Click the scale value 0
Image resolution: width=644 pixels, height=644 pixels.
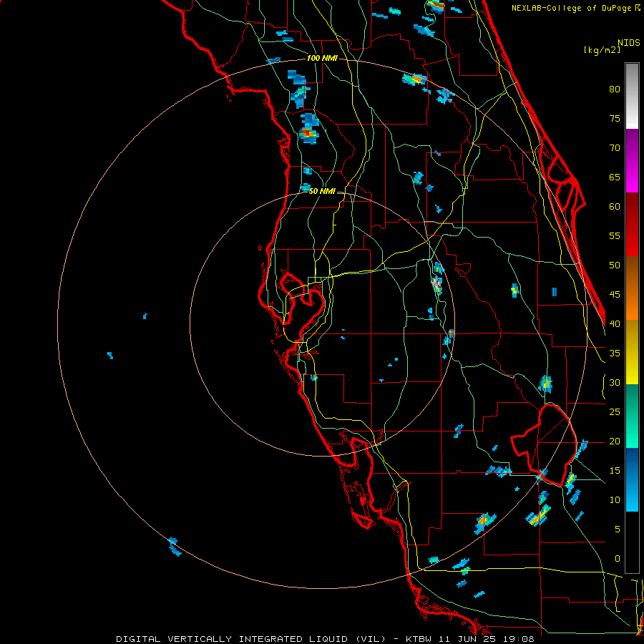click(x=618, y=559)
